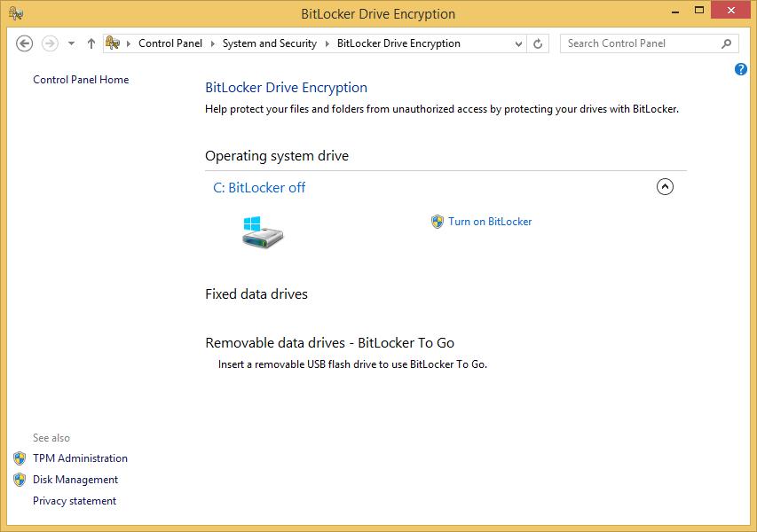The width and height of the screenshot is (757, 532).
Task: Open the address bar history dropdown
Action: click(519, 43)
